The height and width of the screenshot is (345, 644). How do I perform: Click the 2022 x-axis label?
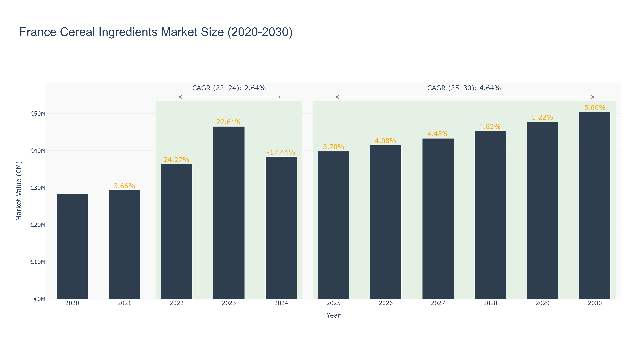[177, 303]
